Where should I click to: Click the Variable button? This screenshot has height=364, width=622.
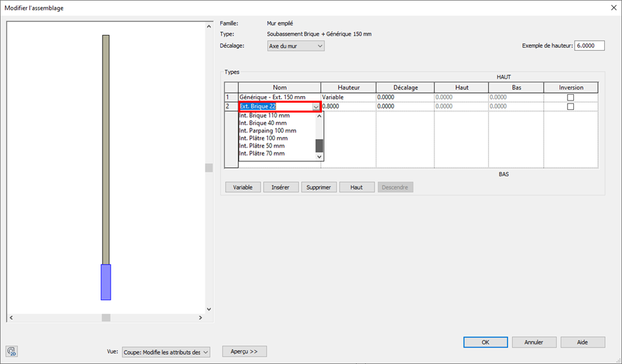243,188
